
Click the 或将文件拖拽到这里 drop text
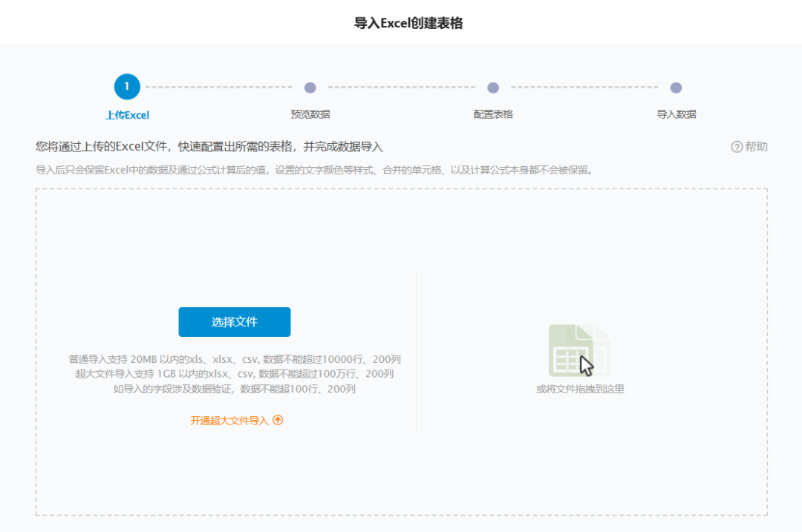click(580, 389)
